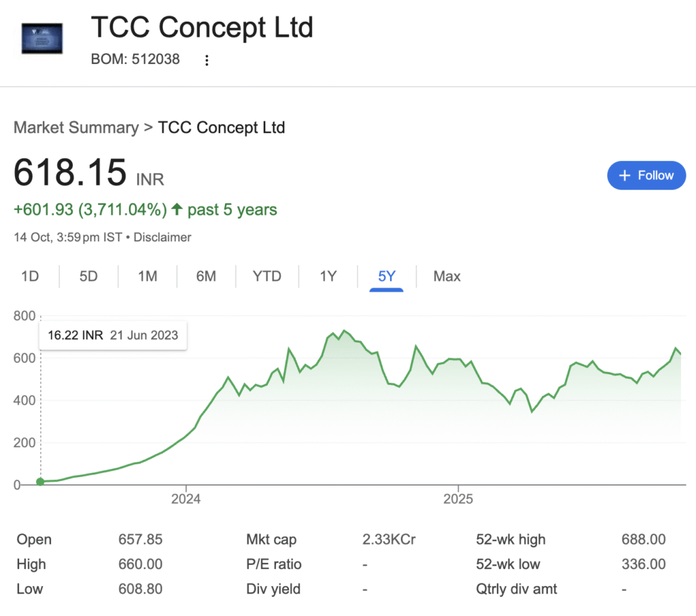Click the TCC Concept Ltd page title
Viewport: 696px width, 616px height.
pyautogui.click(x=202, y=28)
